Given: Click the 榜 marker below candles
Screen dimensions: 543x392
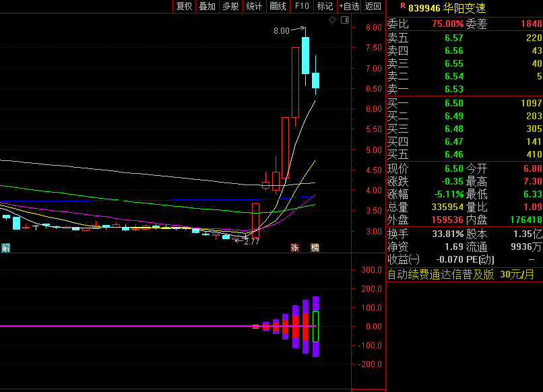Looking at the screenshot, I should coord(315,248).
